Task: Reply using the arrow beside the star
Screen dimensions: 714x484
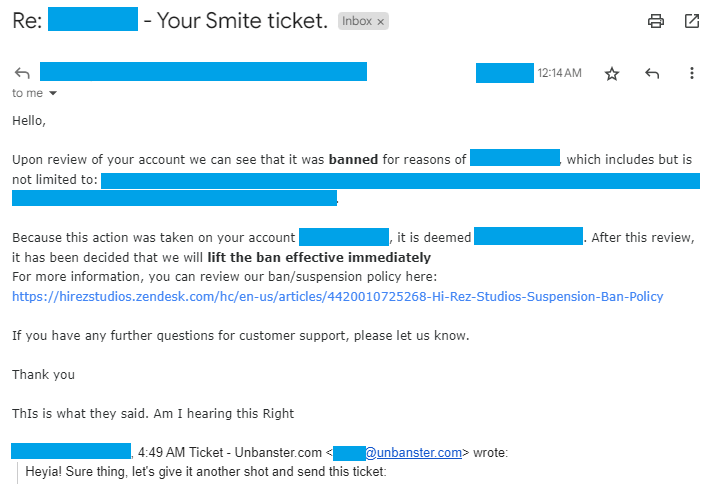Action: [x=652, y=73]
